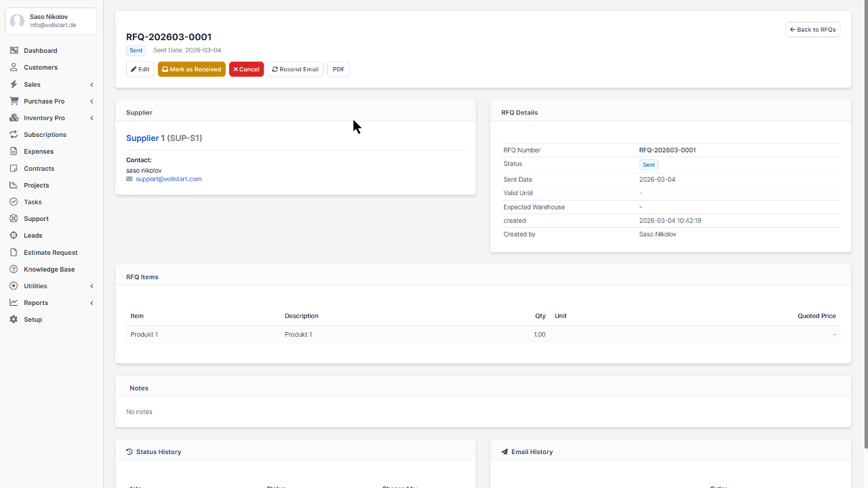This screenshot has width=868, height=488.
Task: Click the envelope icon beside supplier email
Action: pyautogui.click(x=130, y=179)
